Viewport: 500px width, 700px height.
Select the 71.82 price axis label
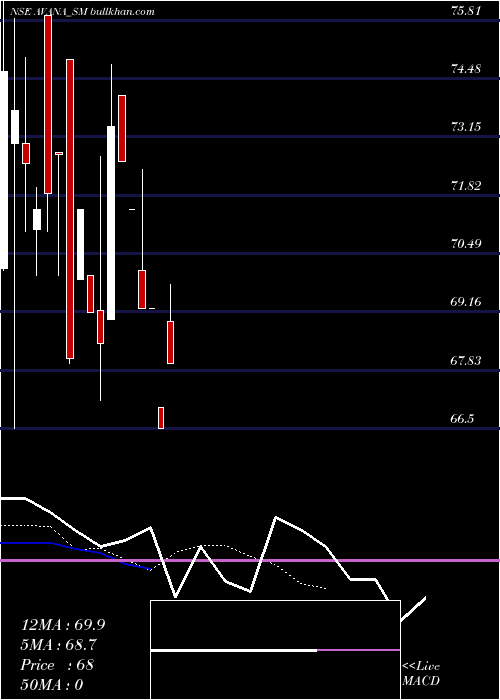point(466,186)
